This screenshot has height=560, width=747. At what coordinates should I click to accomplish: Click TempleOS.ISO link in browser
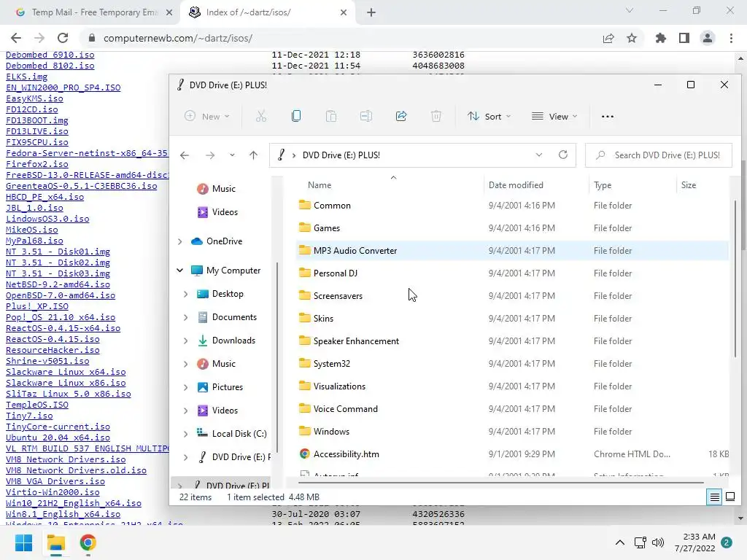37,405
